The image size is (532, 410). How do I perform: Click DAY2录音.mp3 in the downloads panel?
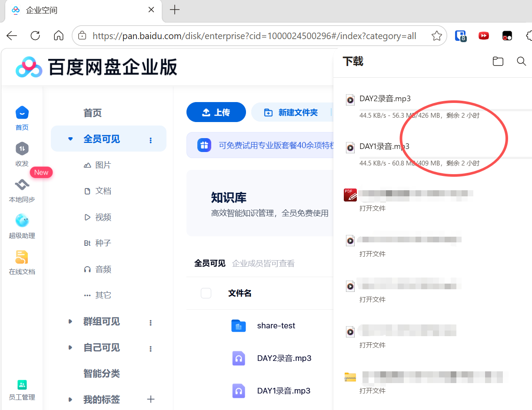[x=385, y=99]
